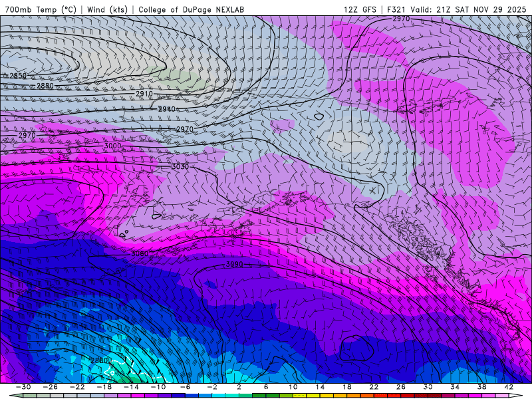Click the −22 colorbar tick label

click(77, 387)
